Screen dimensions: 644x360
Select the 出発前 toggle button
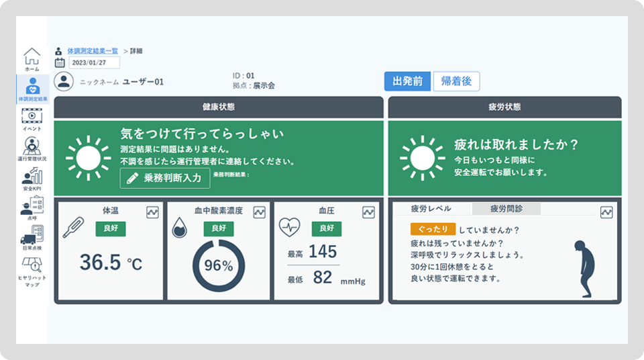click(407, 81)
